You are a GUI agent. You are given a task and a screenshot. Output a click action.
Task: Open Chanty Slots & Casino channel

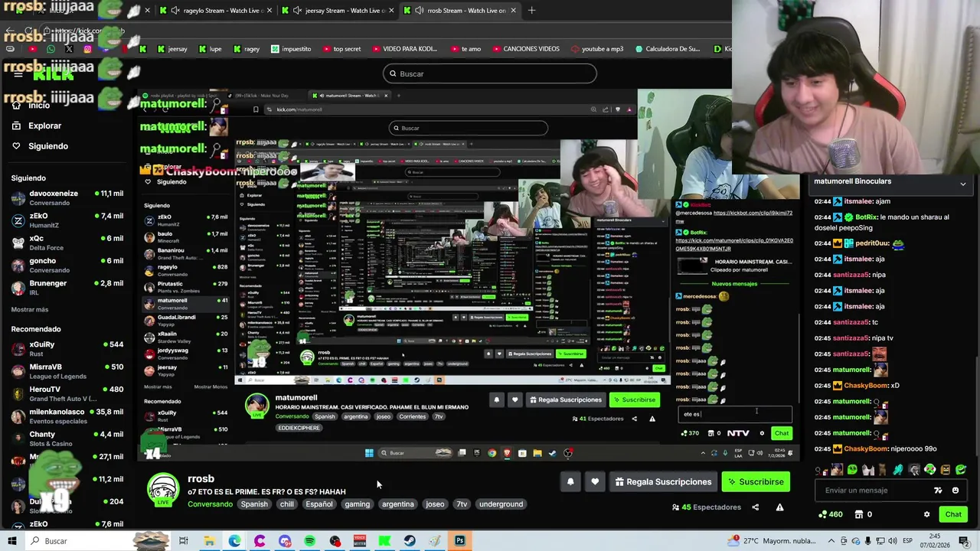[67, 438]
